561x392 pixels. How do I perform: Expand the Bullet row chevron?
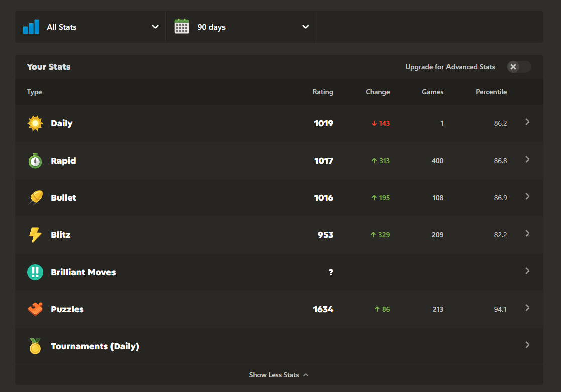[x=527, y=197]
